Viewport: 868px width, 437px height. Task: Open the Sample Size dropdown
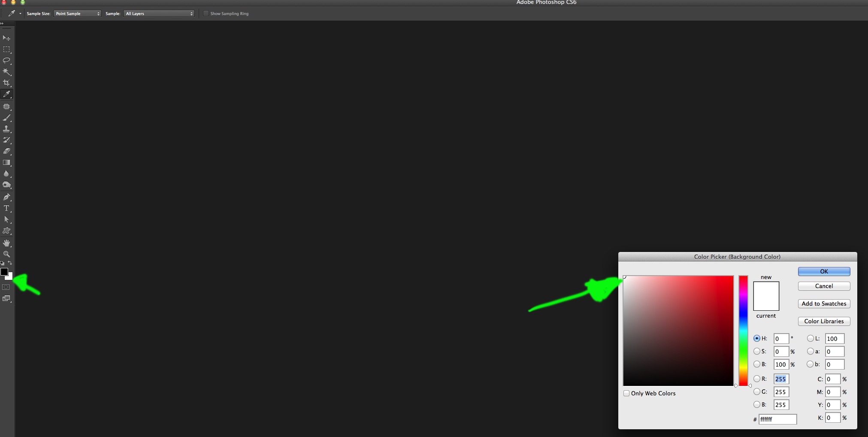pyautogui.click(x=77, y=13)
